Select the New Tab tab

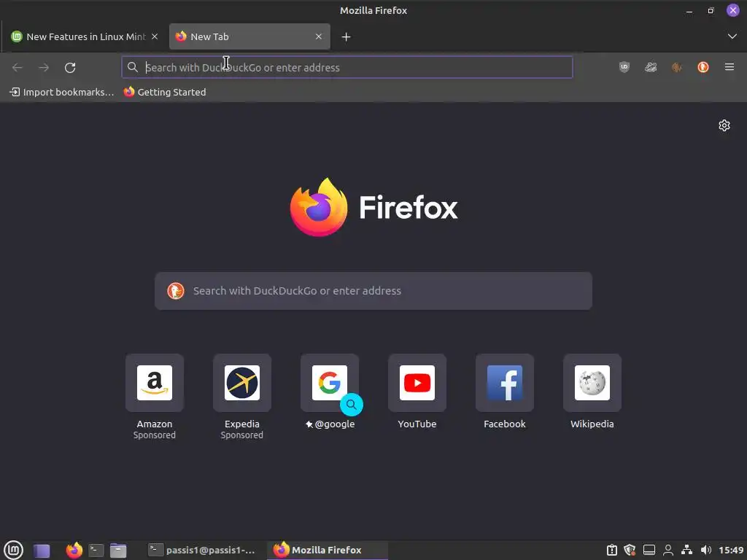pyautogui.click(x=249, y=36)
